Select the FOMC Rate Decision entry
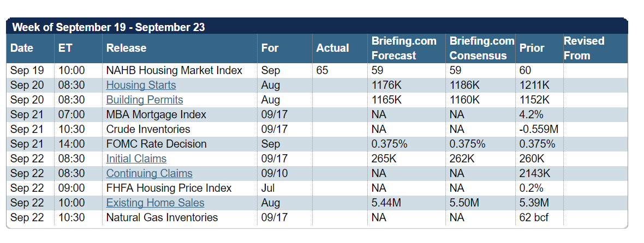 point(156,144)
